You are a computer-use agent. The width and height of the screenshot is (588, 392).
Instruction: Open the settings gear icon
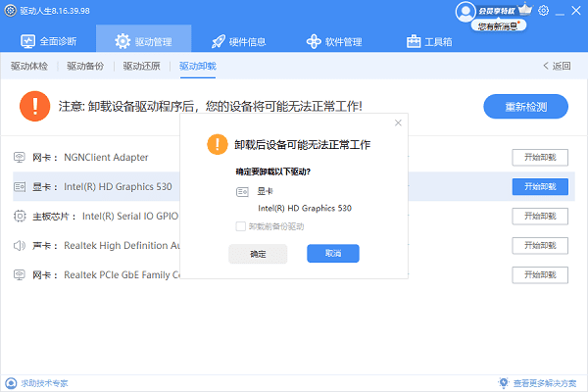(543, 11)
